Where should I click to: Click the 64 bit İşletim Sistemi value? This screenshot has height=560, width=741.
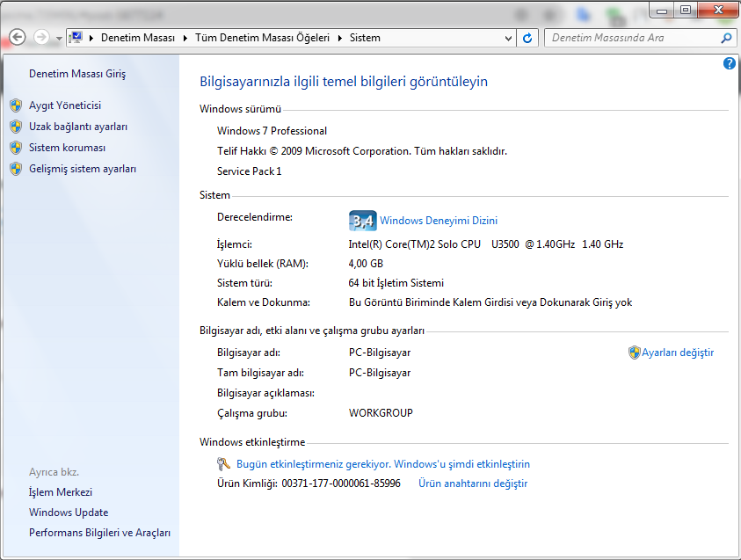click(396, 283)
